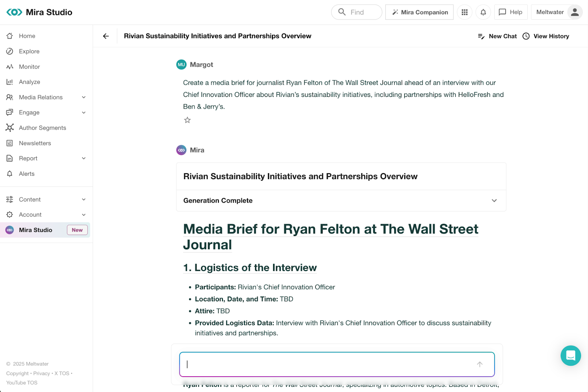The width and height of the screenshot is (588, 392).
Task: Click the Find search magnifier icon
Action: (x=342, y=12)
